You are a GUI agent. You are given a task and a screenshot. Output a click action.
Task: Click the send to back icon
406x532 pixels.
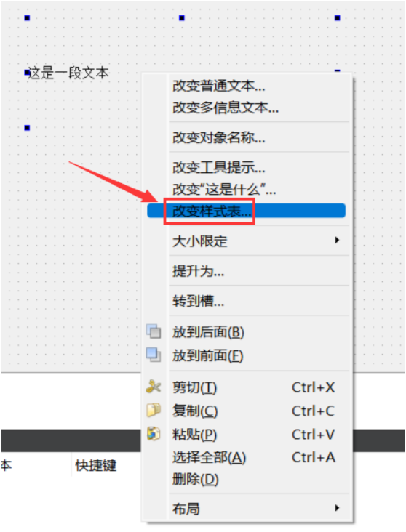click(154, 331)
